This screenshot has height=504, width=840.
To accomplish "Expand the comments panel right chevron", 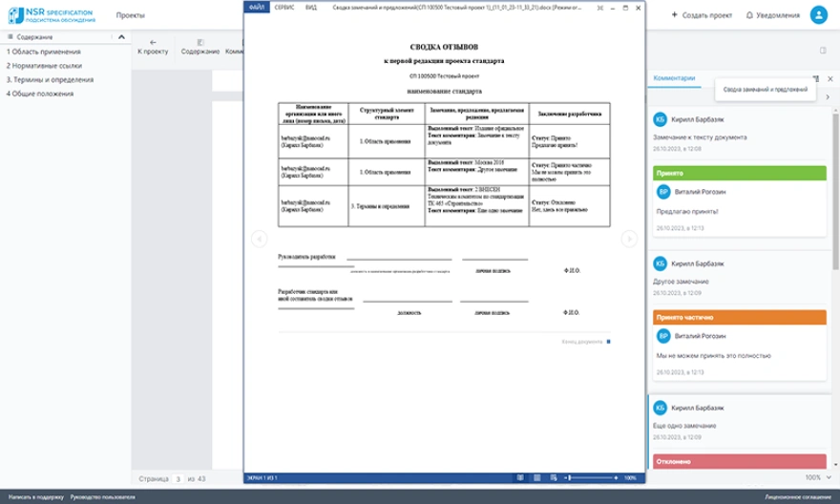I will (828, 97).
